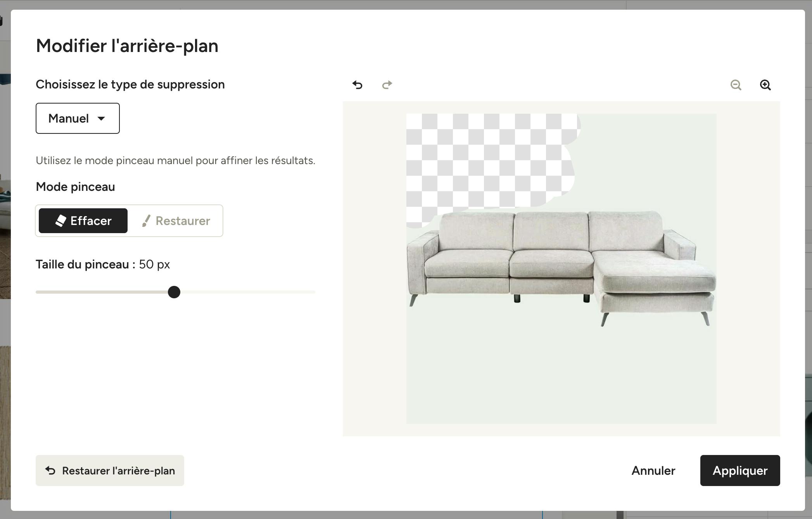The height and width of the screenshot is (519, 812).
Task: Open the Manuel suppression type dropdown
Action: [78, 118]
